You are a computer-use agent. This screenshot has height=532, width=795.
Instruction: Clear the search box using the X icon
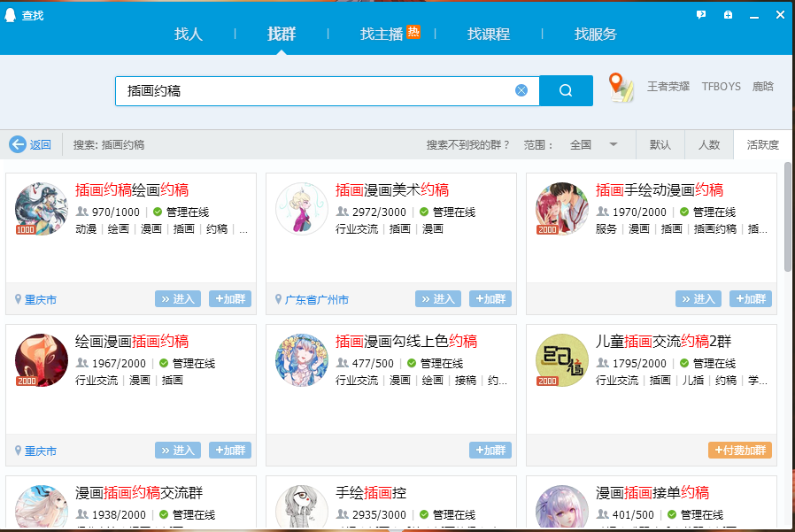pos(521,90)
